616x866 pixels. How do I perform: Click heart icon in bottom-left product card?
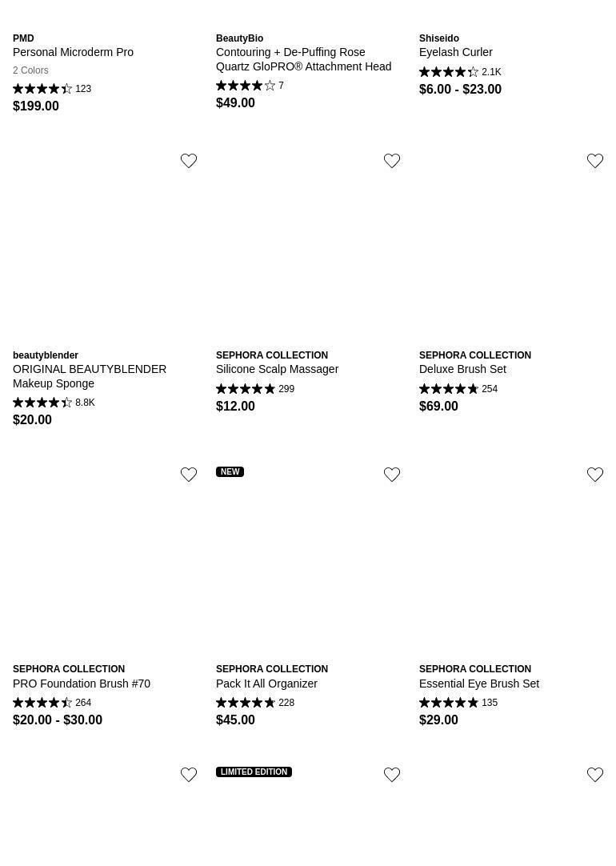pos(189,775)
